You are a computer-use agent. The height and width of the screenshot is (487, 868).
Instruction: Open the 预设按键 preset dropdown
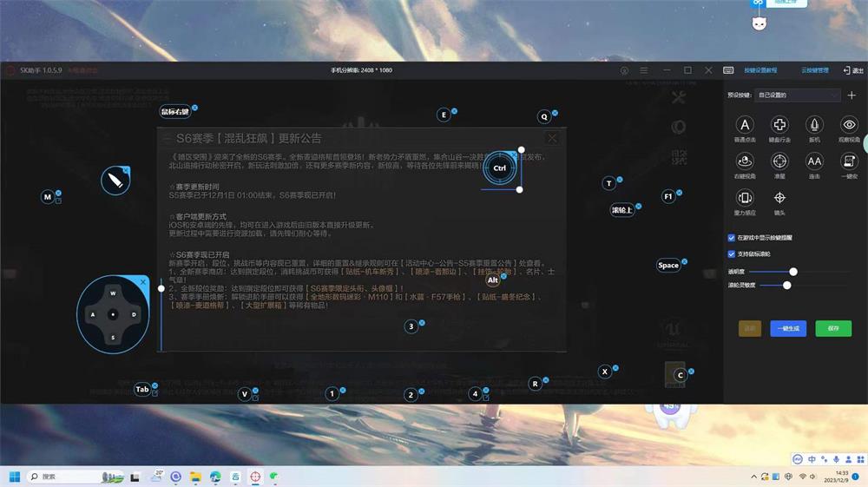tap(798, 95)
